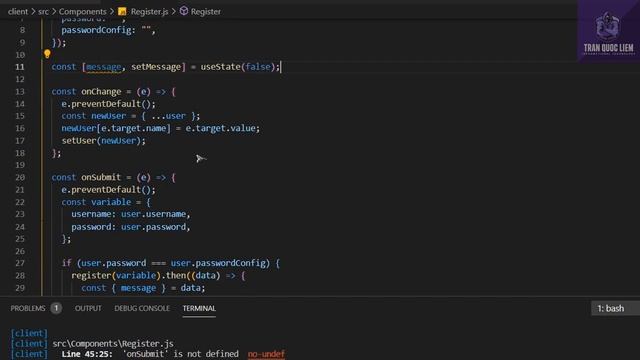Switch to the PROBLEMS panel tab
The height and width of the screenshot is (360, 640).
(x=28, y=308)
